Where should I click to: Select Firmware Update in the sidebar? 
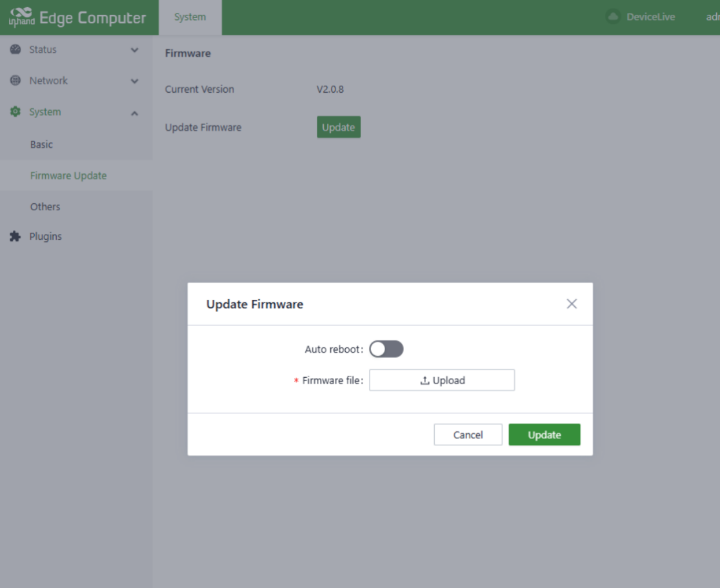[68, 175]
